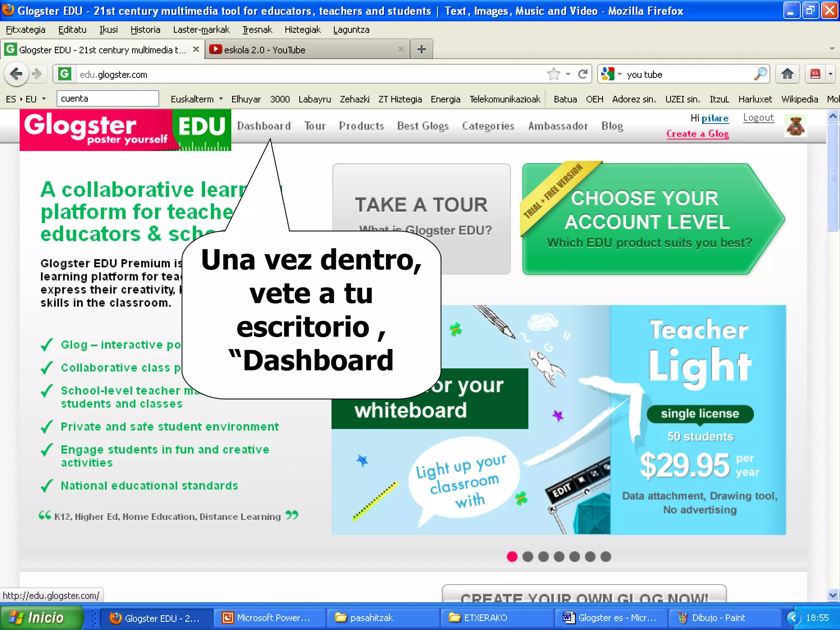Open the Ambassador navigation link
Screen dimensions: 840x630
tap(558, 126)
